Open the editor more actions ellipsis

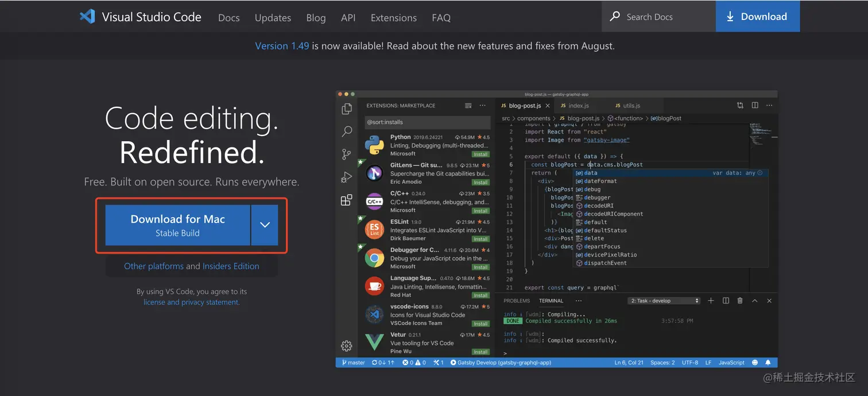(769, 106)
